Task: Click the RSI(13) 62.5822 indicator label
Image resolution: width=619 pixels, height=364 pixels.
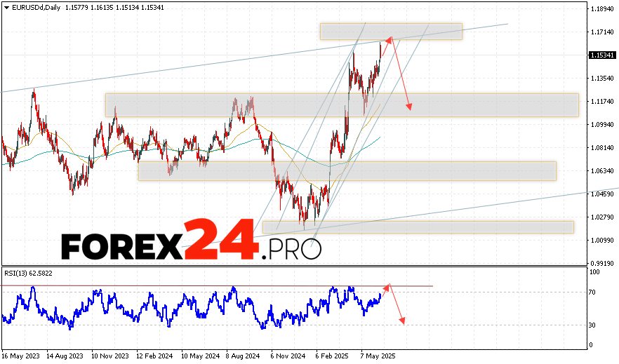Action: (x=29, y=271)
